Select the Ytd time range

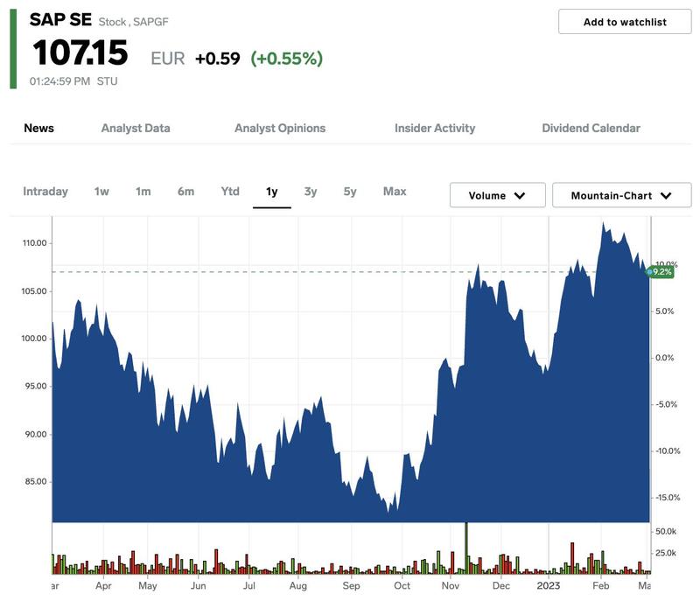pyautogui.click(x=230, y=192)
